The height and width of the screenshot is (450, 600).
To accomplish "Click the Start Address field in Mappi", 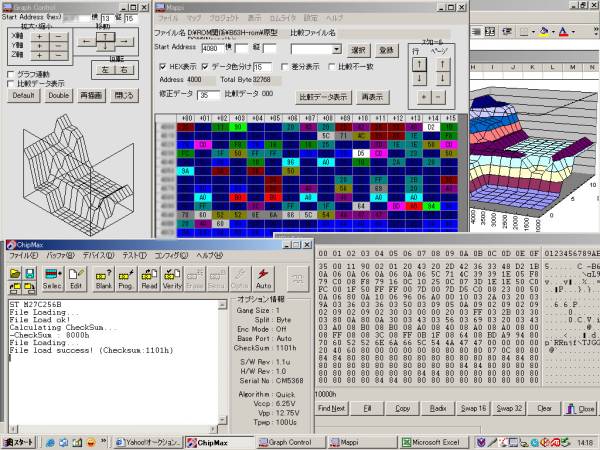I will click(x=214, y=47).
